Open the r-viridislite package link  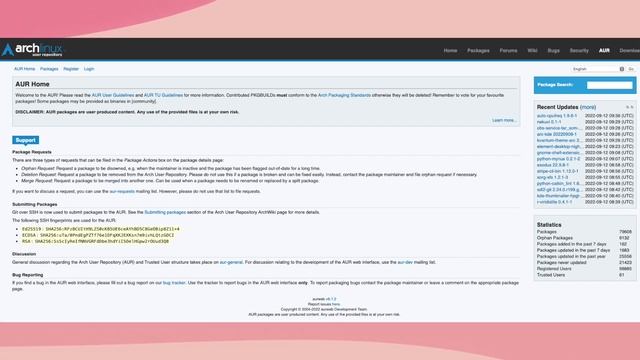554,202
